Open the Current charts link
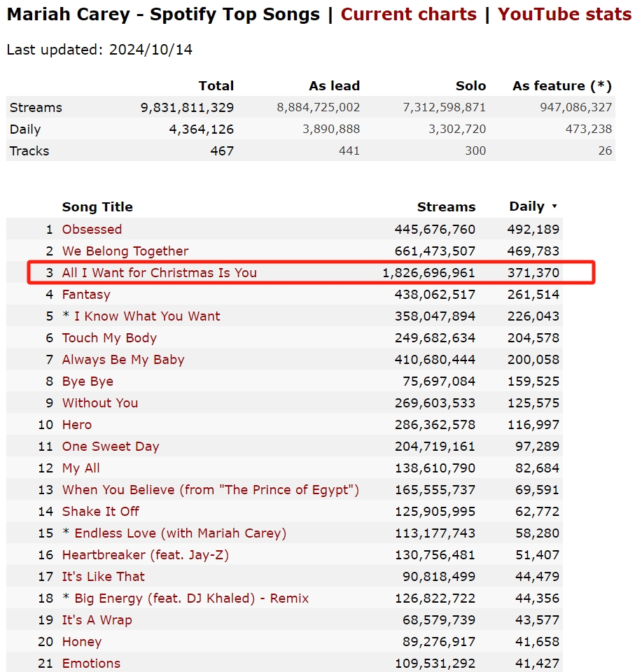 408,14
